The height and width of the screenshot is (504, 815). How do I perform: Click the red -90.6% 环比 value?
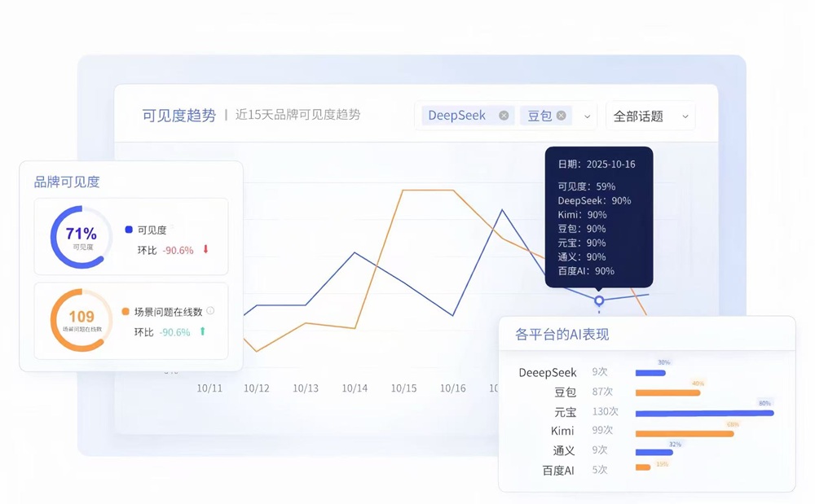pos(178,250)
